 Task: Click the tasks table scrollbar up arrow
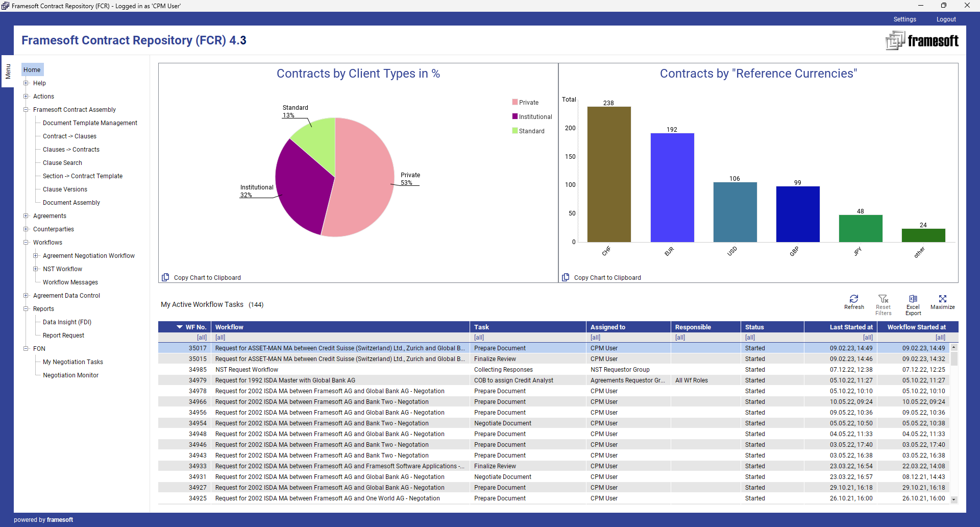[954, 347]
